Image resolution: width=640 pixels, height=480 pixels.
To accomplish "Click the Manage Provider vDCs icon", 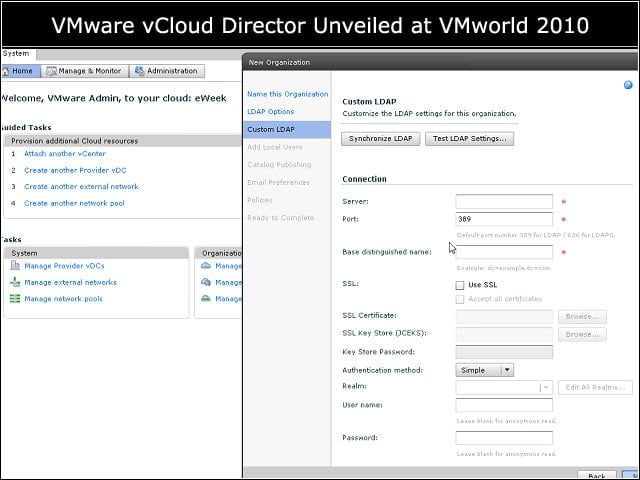I will tap(15, 266).
